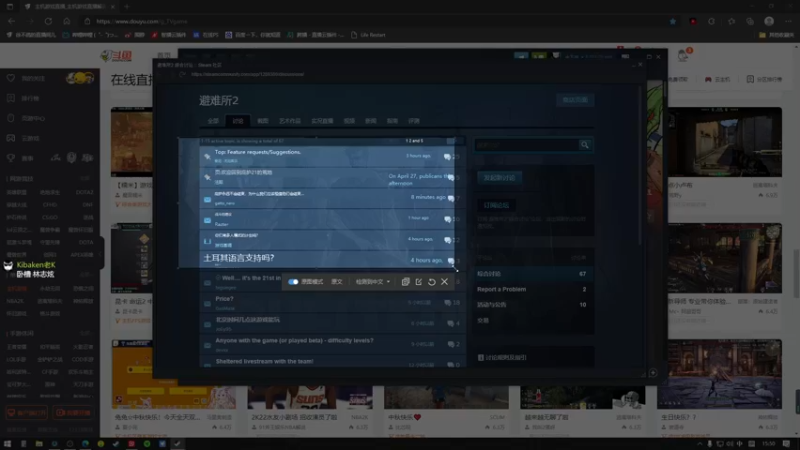The width and height of the screenshot is (800, 450).
Task: Switch to the Artwork tab in Steam hub
Action: click(x=290, y=121)
